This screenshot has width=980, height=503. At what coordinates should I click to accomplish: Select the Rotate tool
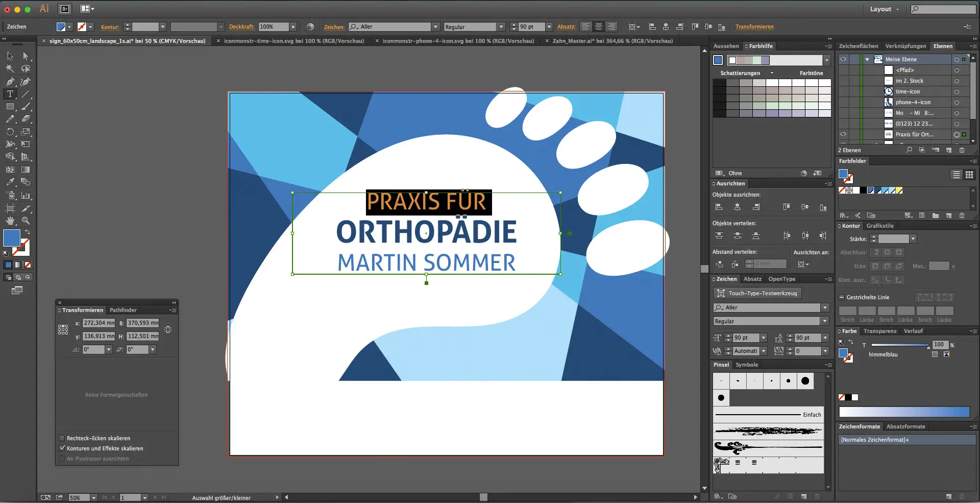point(10,132)
